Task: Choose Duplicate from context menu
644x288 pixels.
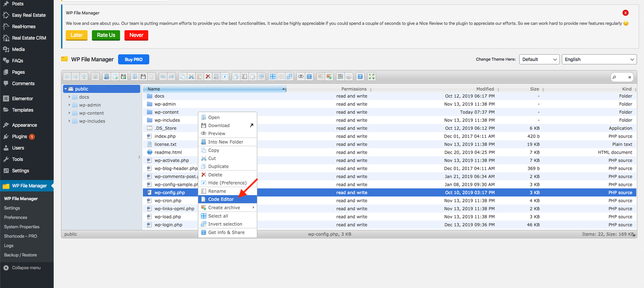Action: pyautogui.click(x=227, y=167)
